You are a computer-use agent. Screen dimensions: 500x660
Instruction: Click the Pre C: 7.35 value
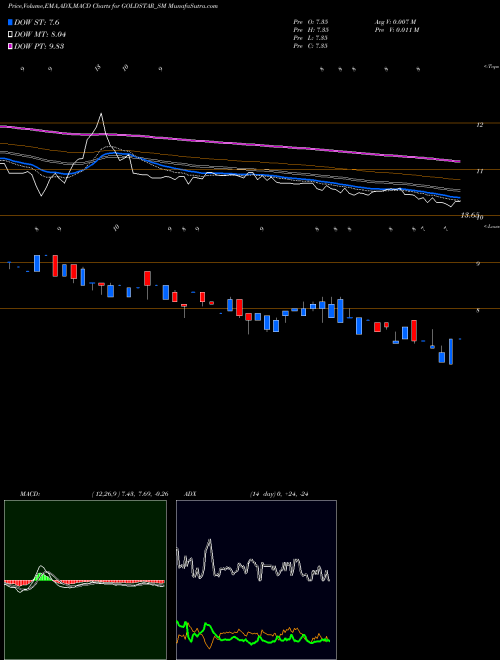(x=311, y=46)
